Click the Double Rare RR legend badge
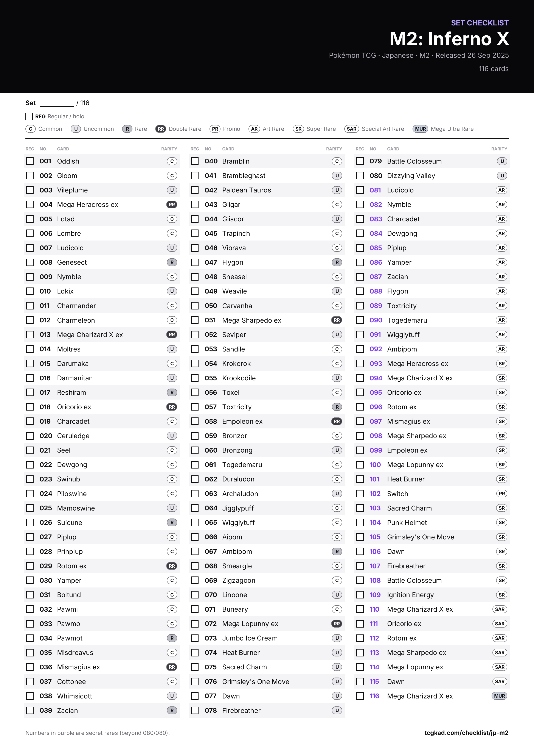The height and width of the screenshot is (756, 534). [161, 129]
